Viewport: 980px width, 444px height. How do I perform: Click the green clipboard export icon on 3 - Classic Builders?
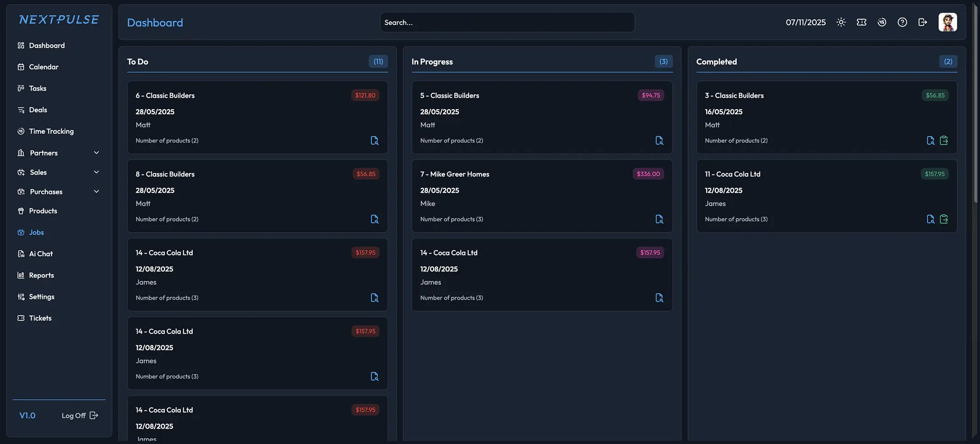944,140
